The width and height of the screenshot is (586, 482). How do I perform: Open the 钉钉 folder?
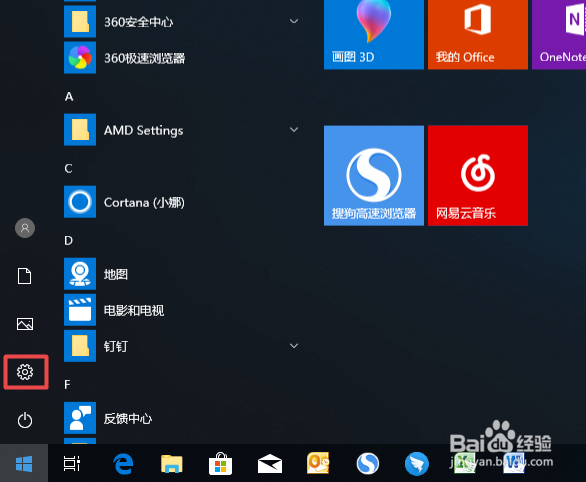(183, 346)
